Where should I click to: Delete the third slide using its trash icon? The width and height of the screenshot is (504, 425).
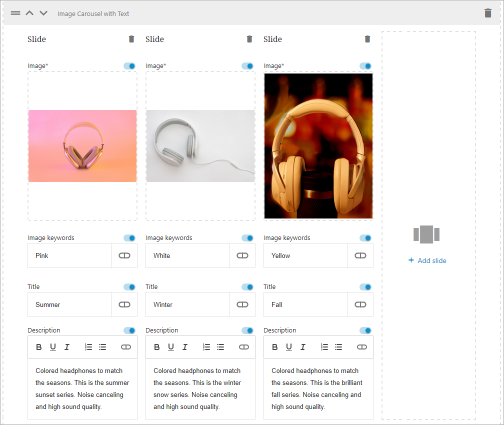click(x=367, y=39)
